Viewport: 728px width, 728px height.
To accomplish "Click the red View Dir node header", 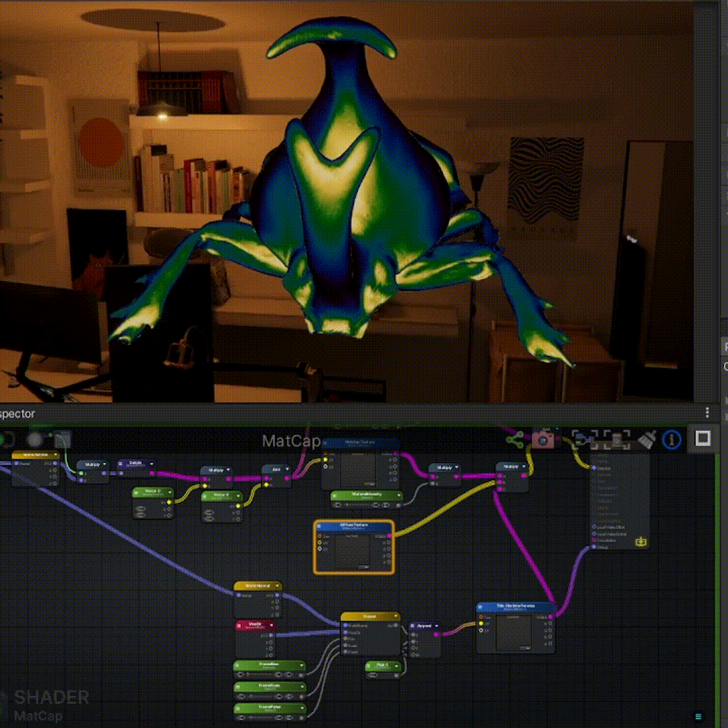I will tap(255, 625).
